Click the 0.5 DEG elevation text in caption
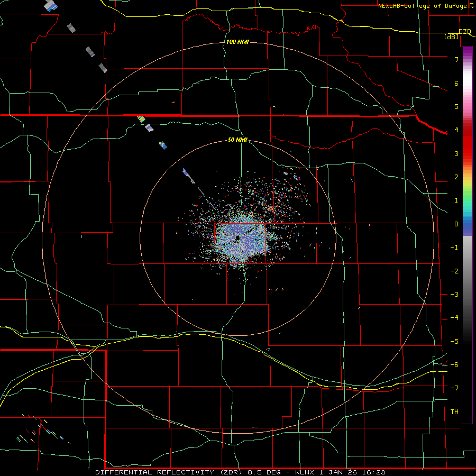The height and width of the screenshot is (476, 476). tap(264, 472)
